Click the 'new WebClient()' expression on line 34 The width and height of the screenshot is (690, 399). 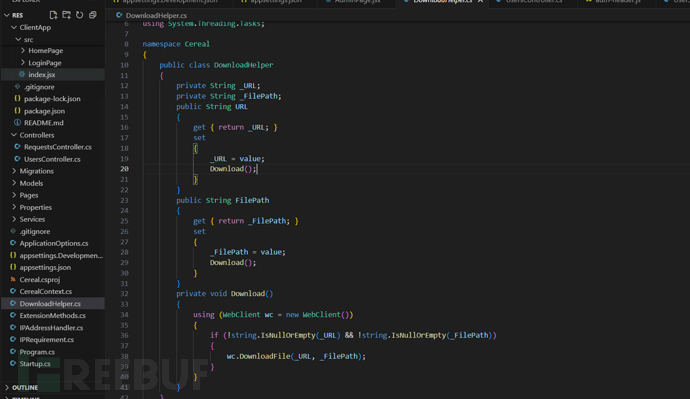(319, 315)
